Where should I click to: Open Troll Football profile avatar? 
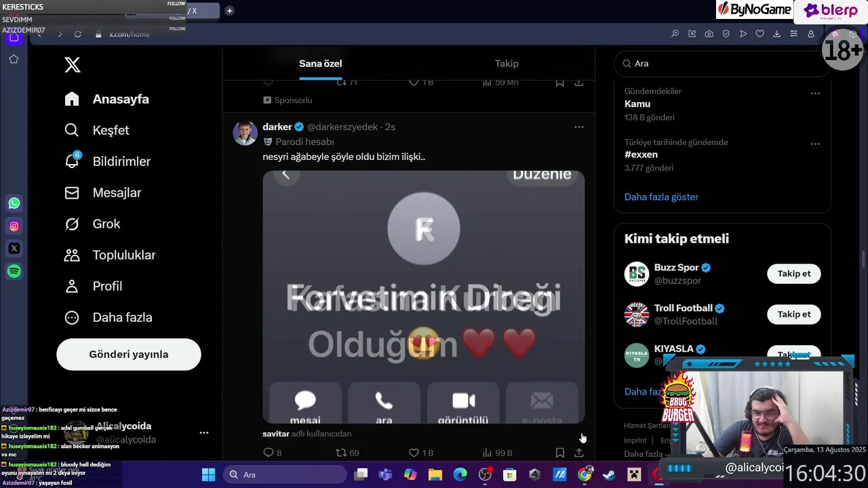tap(637, 314)
